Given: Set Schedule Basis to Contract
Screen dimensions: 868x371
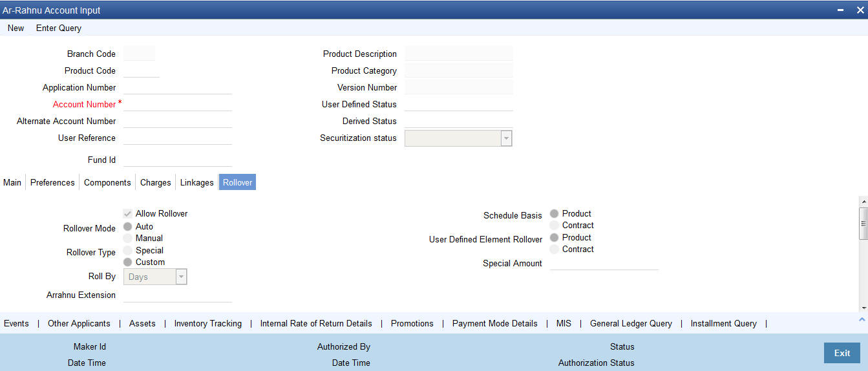Looking at the screenshot, I should tap(554, 226).
